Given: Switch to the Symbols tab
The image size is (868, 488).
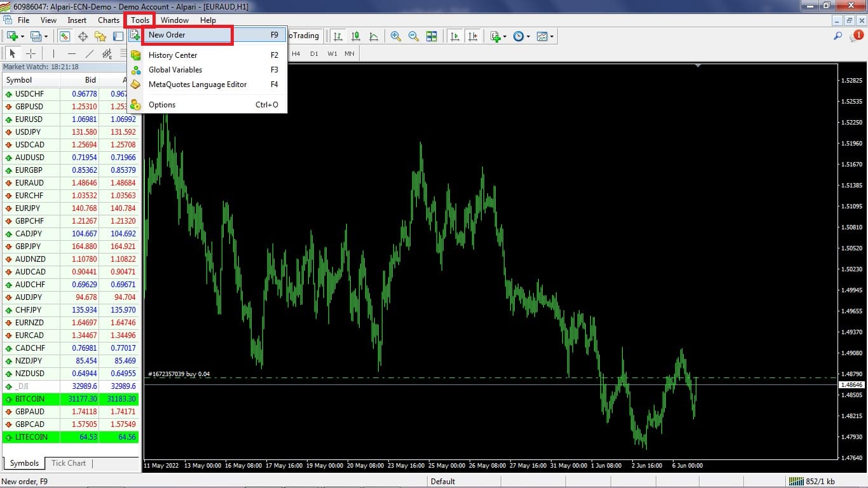Looking at the screenshot, I should pos(24,463).
